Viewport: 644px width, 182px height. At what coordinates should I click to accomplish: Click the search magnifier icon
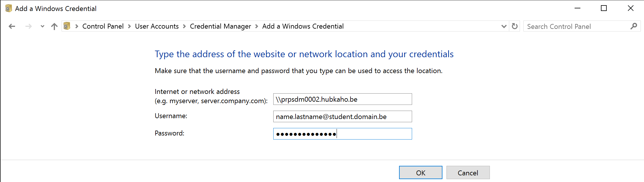click(634, 26)
